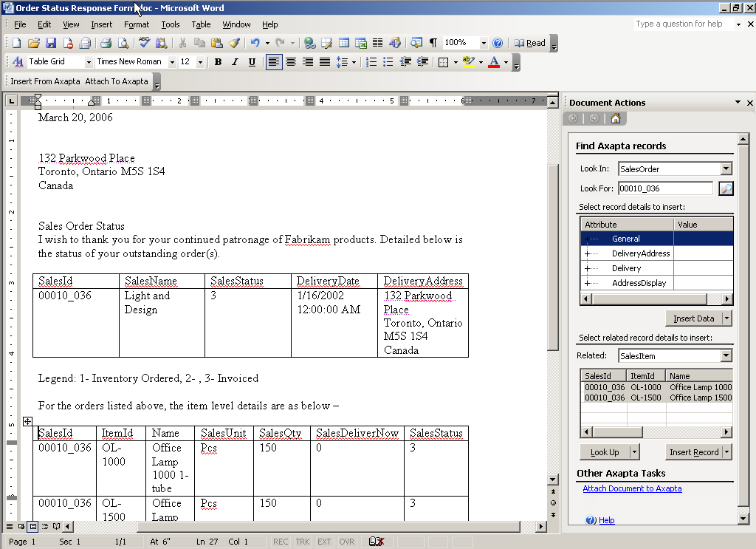Screen dimensions: 756x549
Task: Open the Insert menu
Action: 101,24
